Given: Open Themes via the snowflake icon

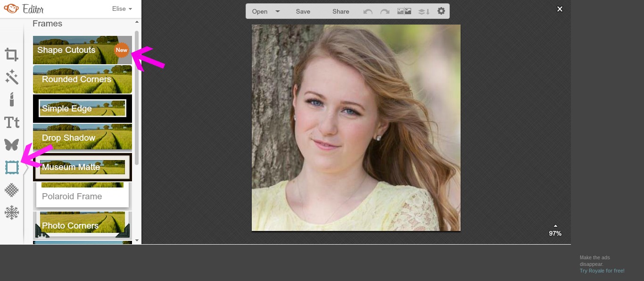Looking at the screenshot, I should [x=11, y=213].
